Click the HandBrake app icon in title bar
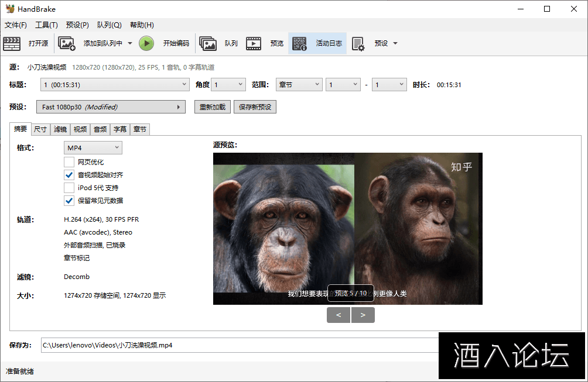This screenshot has width=588, height=382. [x=10, y=9]
